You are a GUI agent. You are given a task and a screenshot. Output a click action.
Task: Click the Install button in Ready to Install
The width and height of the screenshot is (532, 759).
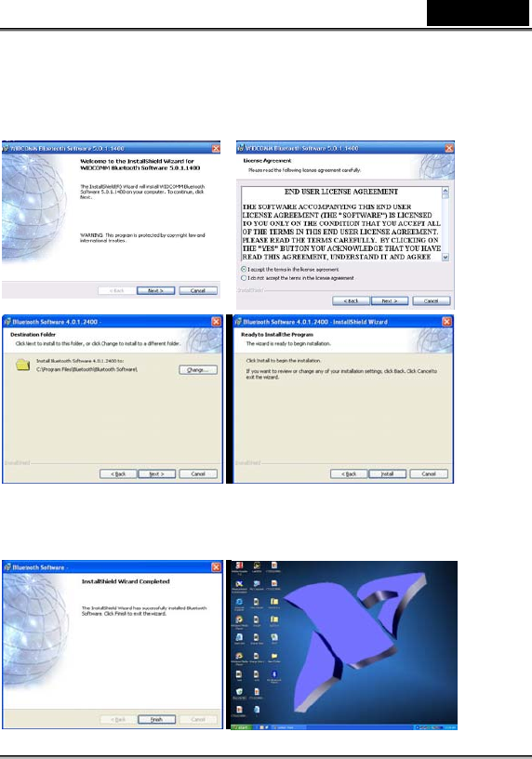(387, 473)
